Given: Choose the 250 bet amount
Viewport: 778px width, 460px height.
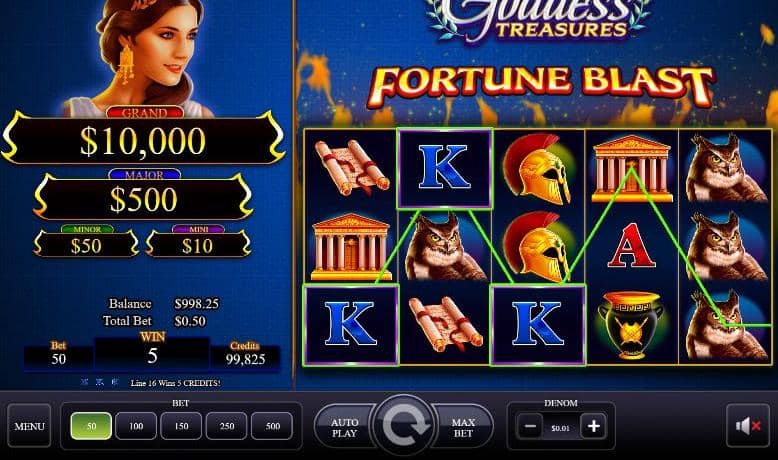Looking at the screenshot, I should [227, 426].
